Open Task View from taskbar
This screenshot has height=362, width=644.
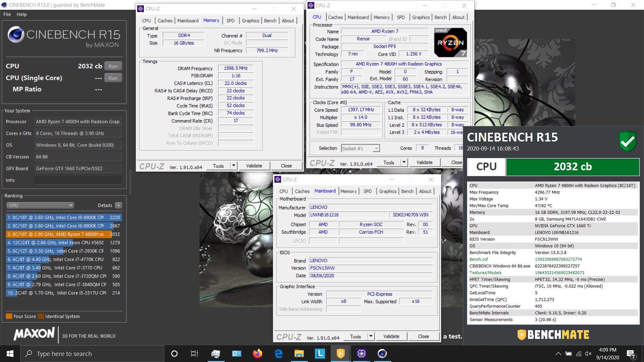195,354
